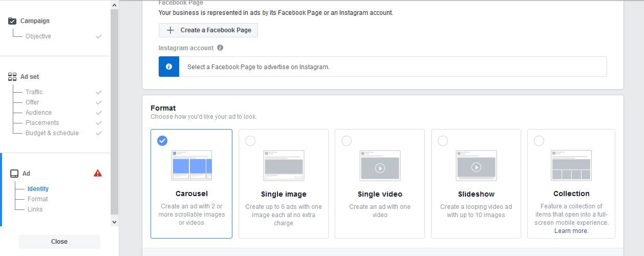Open the Placements section
The height and width of the screenshot is (256, 644).
pos(42,123)
